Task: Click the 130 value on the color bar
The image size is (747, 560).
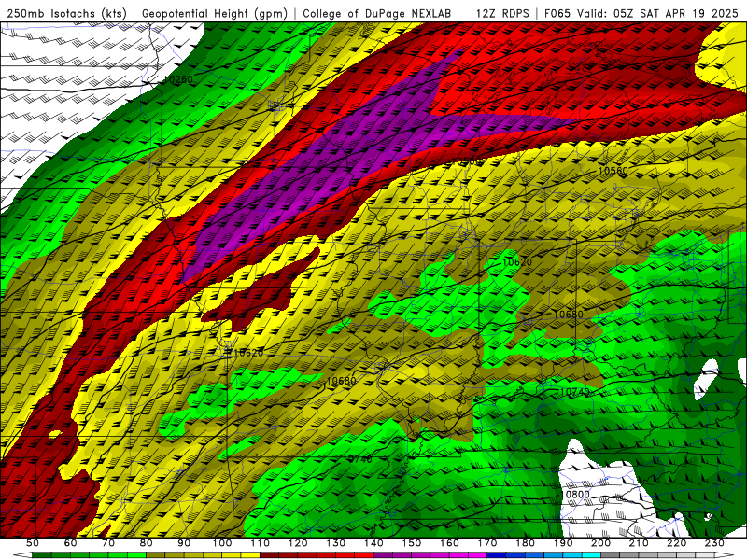Action: [335, 543]
